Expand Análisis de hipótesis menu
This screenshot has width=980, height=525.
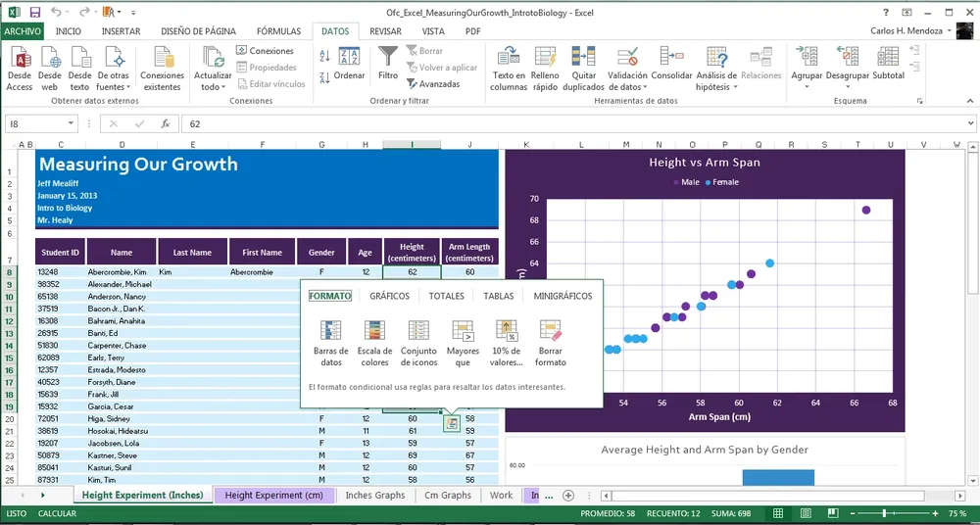[x=716, y=87]
